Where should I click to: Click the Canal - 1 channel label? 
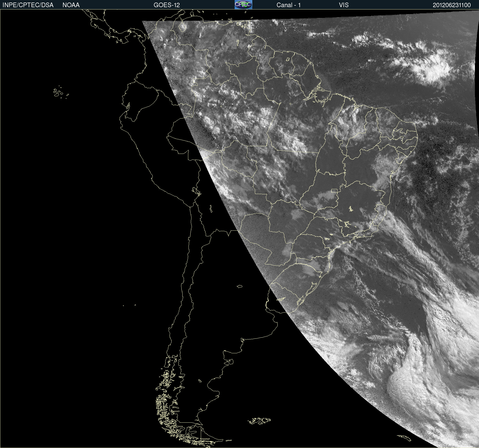[x=288, y=5]
